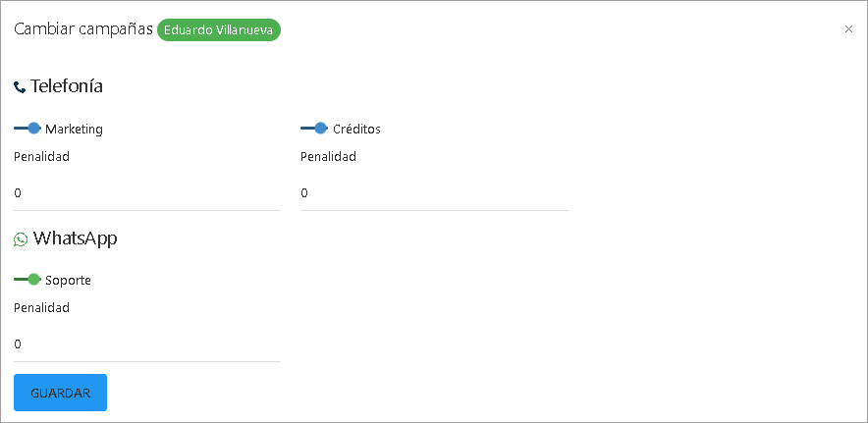Focus the Marketing penalty input field
The image size is (868, 423).
(147, 193)
